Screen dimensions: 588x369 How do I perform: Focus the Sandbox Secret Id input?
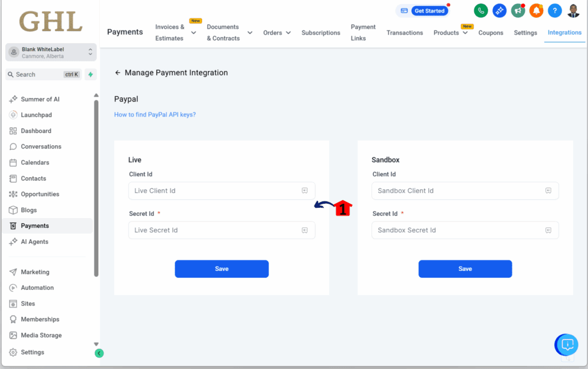coord(465,230)
